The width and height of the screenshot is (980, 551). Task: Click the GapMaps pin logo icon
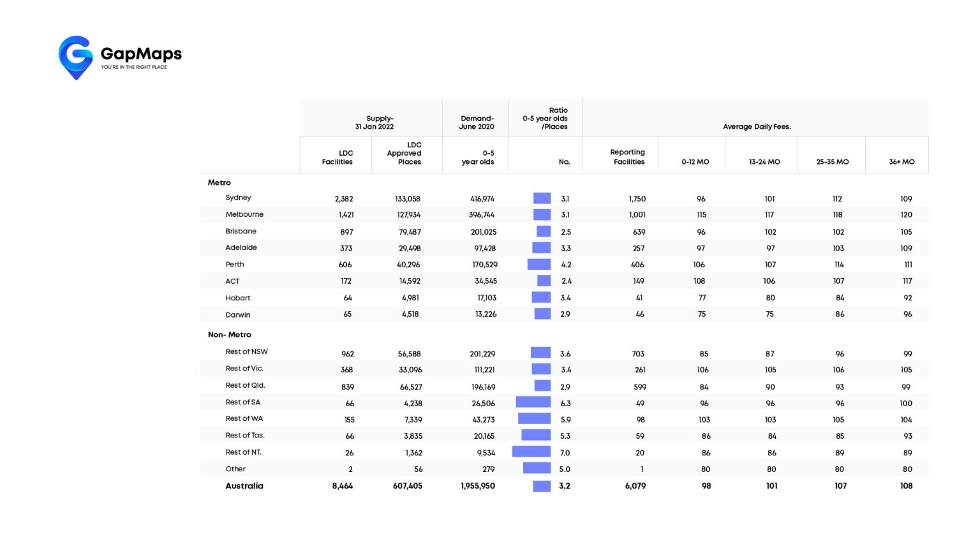75,57
